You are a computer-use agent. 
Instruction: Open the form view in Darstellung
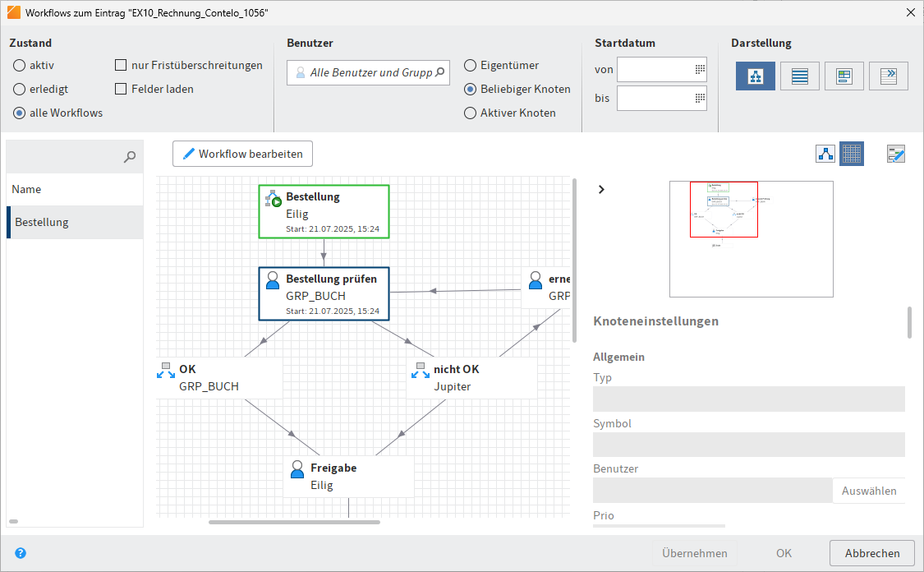(844, 75)
